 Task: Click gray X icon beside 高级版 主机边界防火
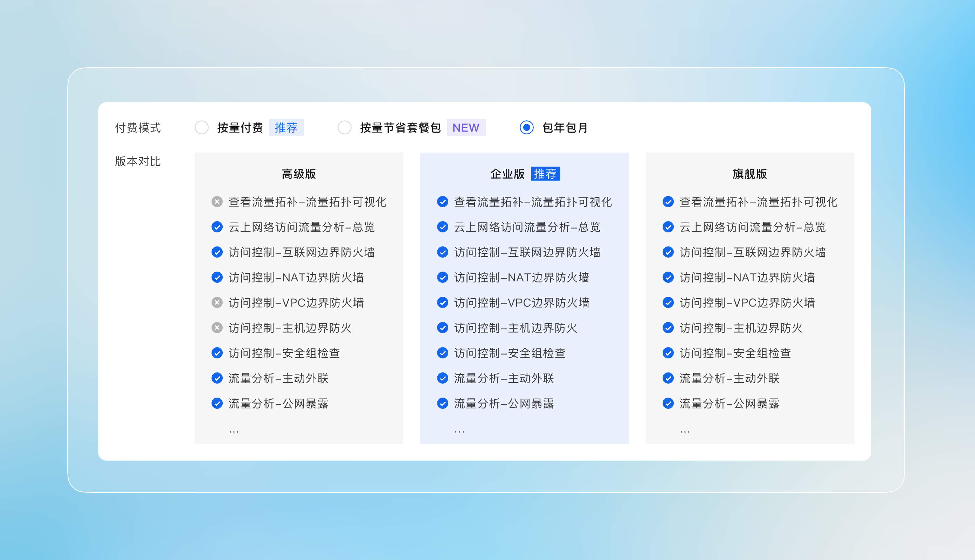click(217, 328)
